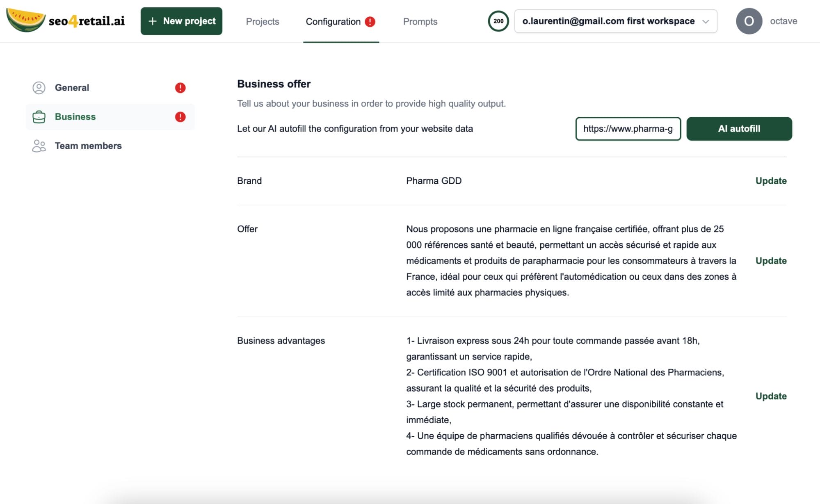This screenshot has height=504, width=820.
Task: Select the Configuration tab
Action: coord(333,21)
